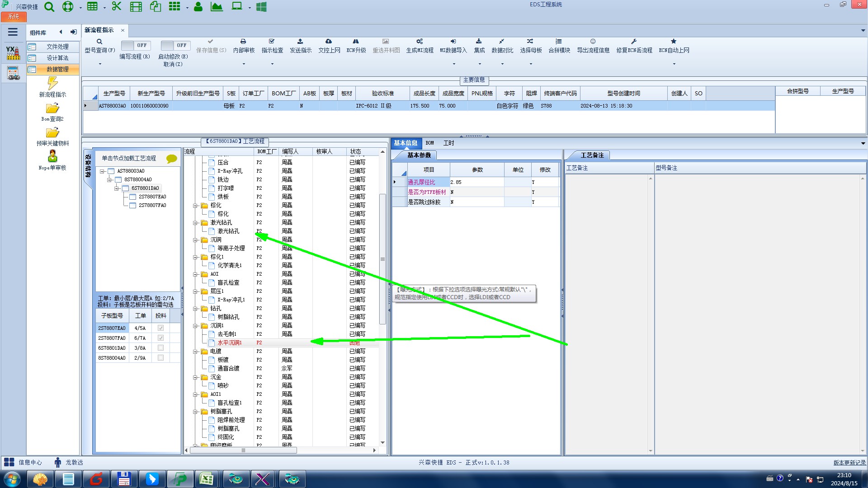
Task: Click the 修复ECN丢流程 wrench icon
Action: tap(634, 42)
